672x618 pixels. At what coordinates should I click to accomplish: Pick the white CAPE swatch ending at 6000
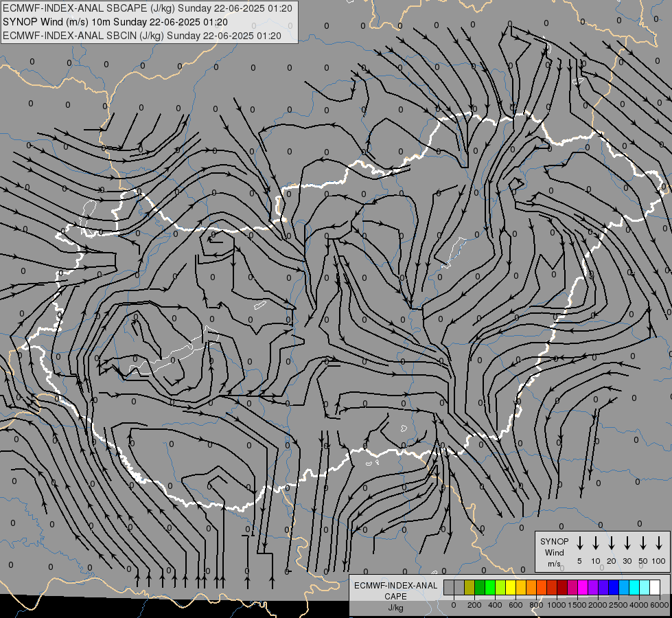click(655, 587)
